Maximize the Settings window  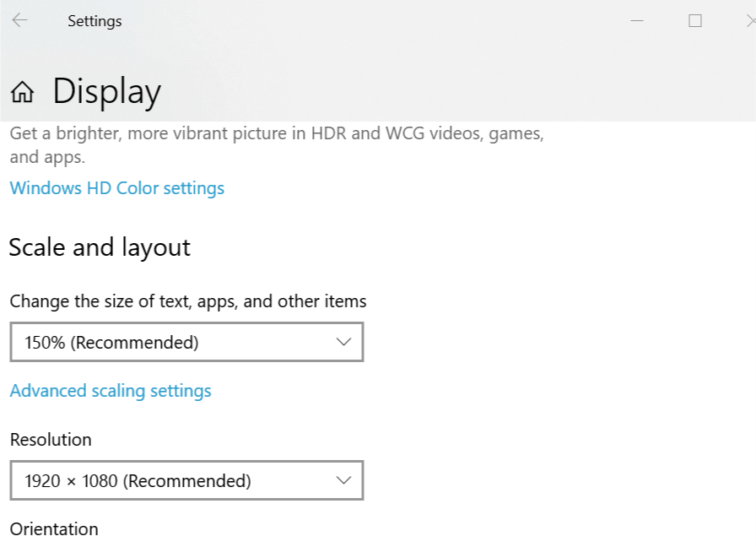click(x=695, y=21)
